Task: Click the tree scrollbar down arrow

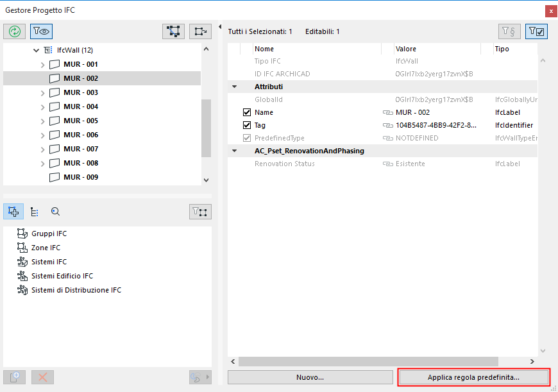Action: coord(206,180)
